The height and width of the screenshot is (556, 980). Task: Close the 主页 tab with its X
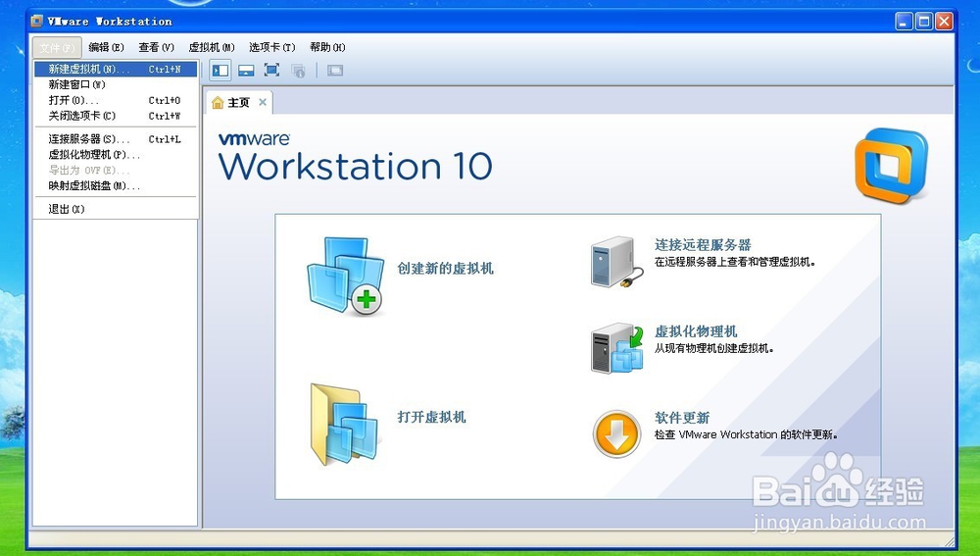[263, 102]
